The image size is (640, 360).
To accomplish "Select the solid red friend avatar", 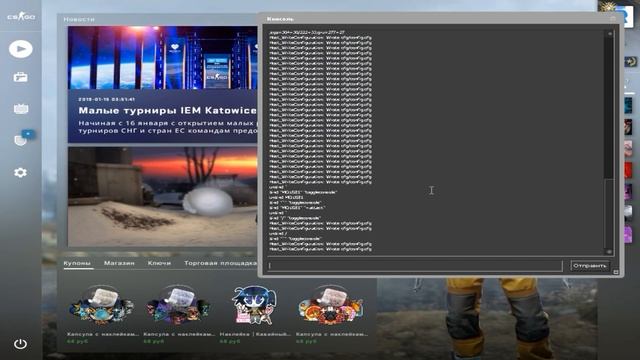I will pos(628,170).
